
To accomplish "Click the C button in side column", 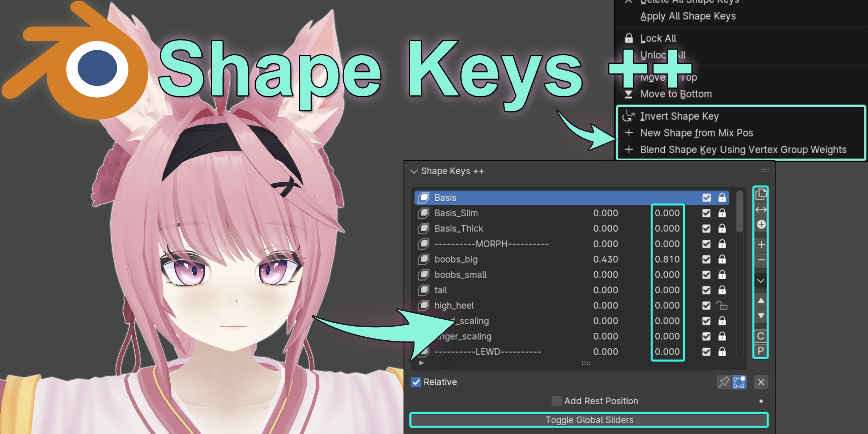I will 761,336.
